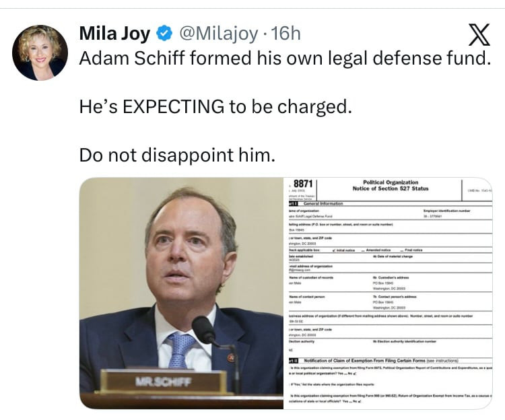Viewport: 505px width, 420px height.
Task: Click the microphone in front of Schiff
Action: tap(204, 330)
